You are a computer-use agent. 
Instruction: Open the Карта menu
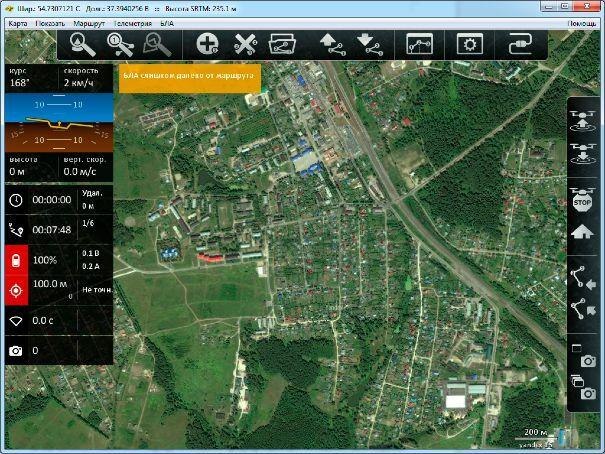(18, 24)
